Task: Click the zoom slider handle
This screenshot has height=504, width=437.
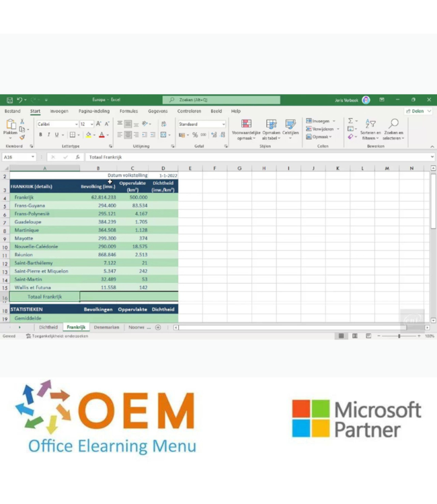Action: click(399, 336)
